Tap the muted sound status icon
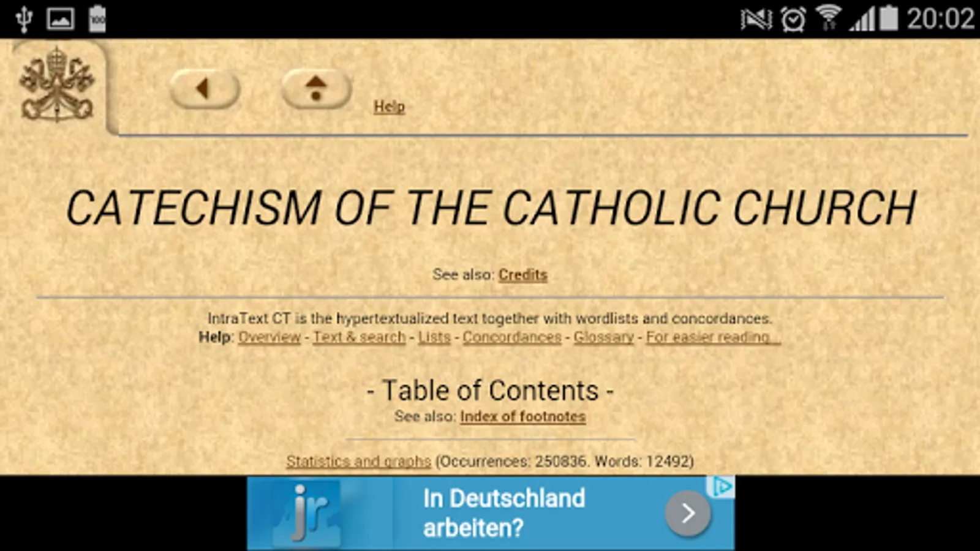The image size is (980, 551). pyautogui.click(x=756, y=20)
